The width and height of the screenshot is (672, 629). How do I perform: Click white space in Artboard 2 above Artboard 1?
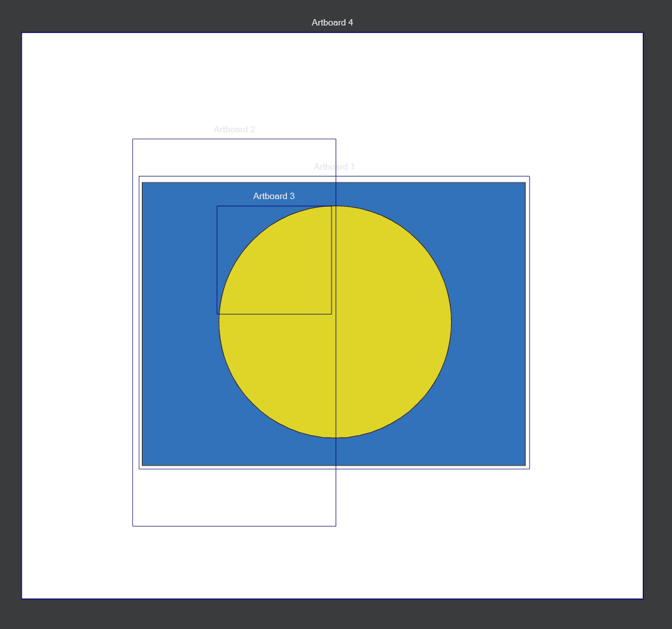234,158
